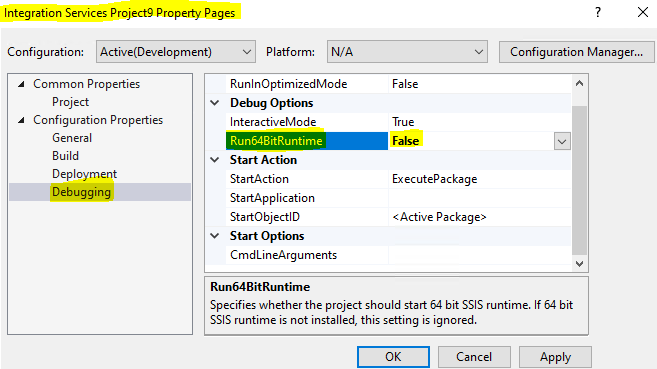
Task: Select the StartApplication property
Action: 272,198
